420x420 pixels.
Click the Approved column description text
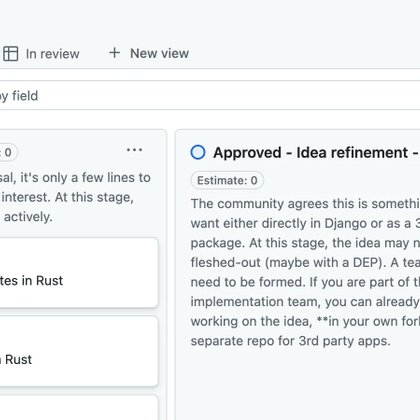coord(305,272)
